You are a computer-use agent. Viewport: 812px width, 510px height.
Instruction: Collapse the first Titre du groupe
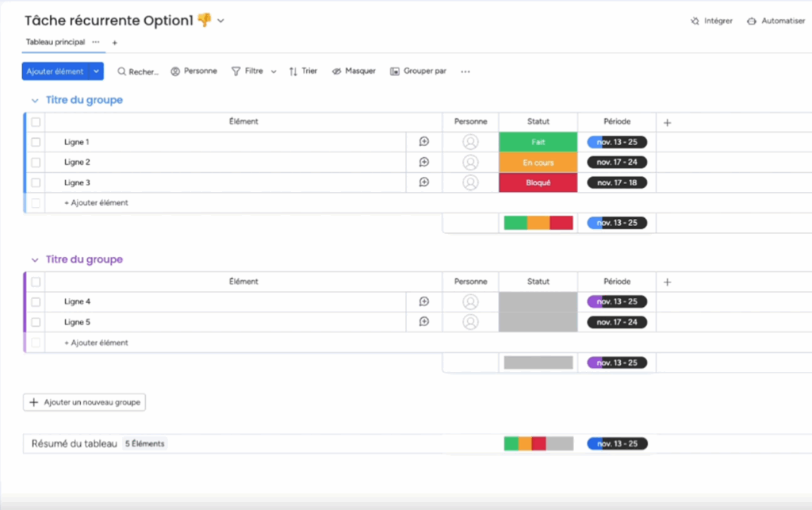click(35, 101)
